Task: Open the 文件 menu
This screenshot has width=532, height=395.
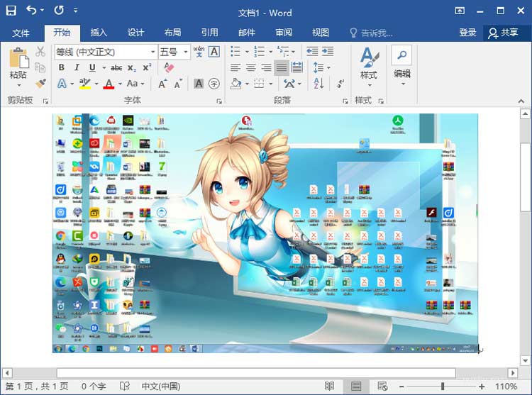Action: pos(21,33)
